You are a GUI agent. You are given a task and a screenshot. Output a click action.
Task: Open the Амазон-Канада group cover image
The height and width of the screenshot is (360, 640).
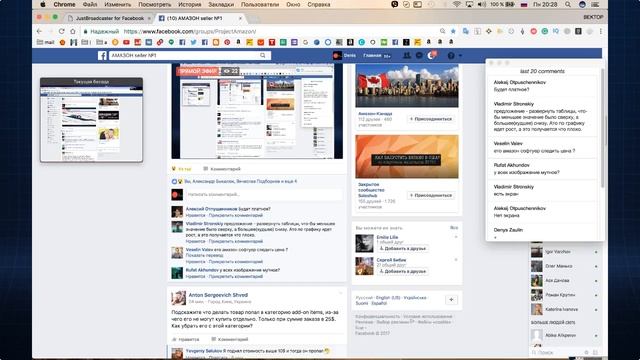coord(407,86)
